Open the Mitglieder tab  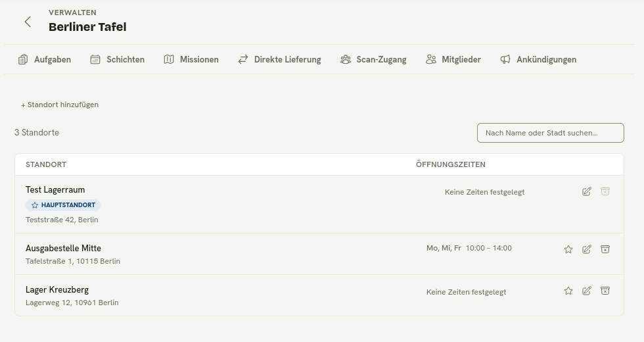point(453,60)
